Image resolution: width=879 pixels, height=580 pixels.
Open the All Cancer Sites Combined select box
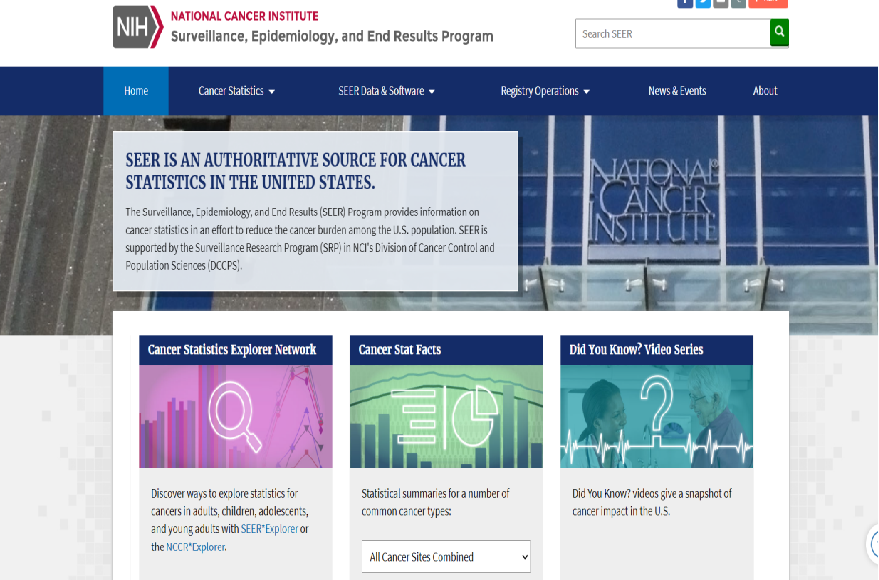tap(446, 556)
